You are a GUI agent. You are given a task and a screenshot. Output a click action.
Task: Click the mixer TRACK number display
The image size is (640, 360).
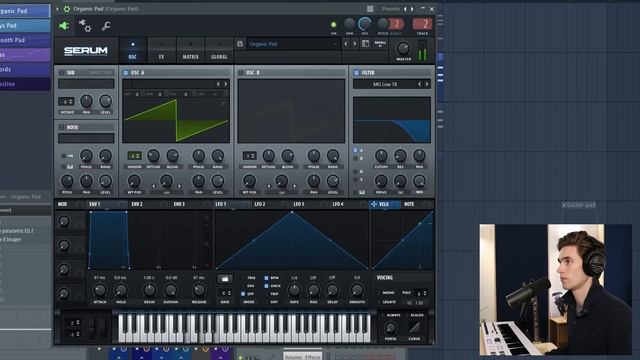coord(422,24)
